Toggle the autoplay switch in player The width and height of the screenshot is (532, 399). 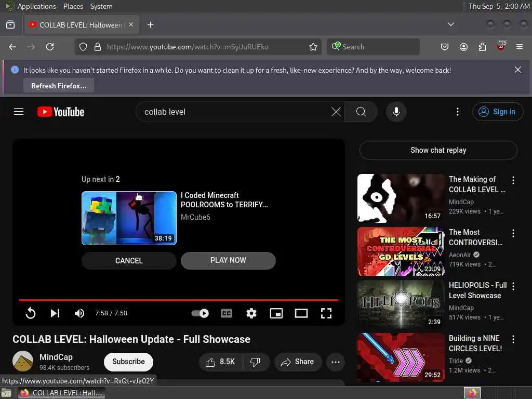pyautogui.click(x=200, y=313)
